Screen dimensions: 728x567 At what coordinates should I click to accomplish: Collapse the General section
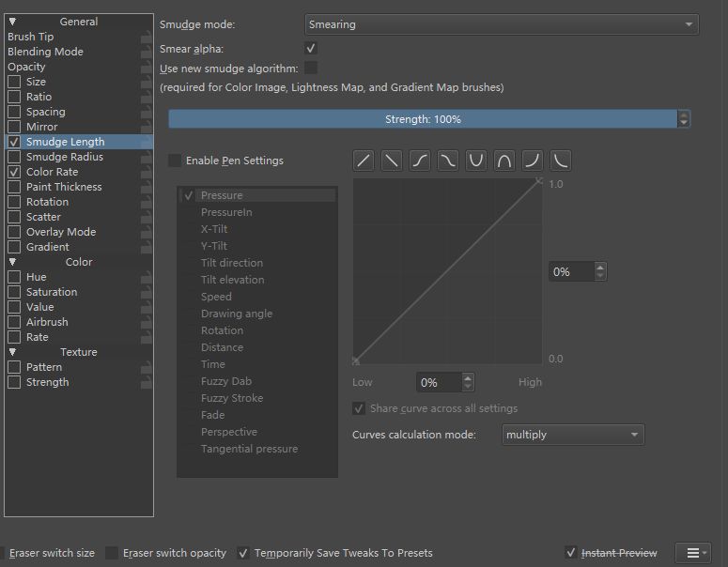click(12, 22)
